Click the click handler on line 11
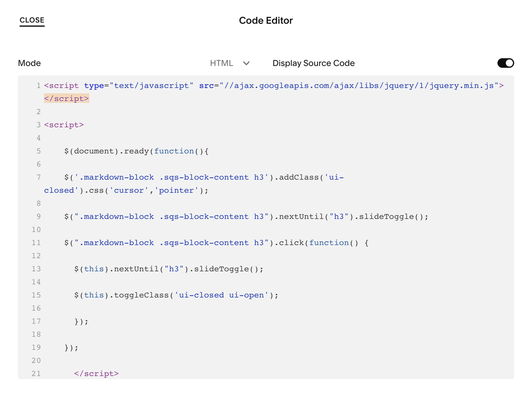The width and height of the screenshot is (532, 398). point(293,243)
